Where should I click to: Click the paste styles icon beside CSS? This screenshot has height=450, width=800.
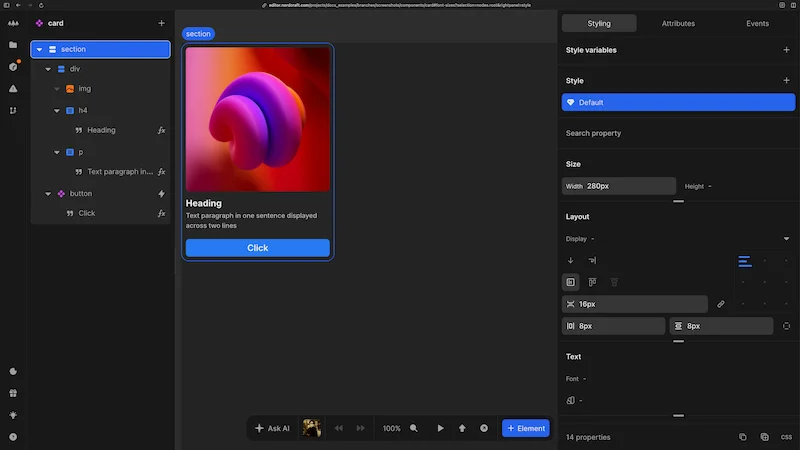coord(764,437)
